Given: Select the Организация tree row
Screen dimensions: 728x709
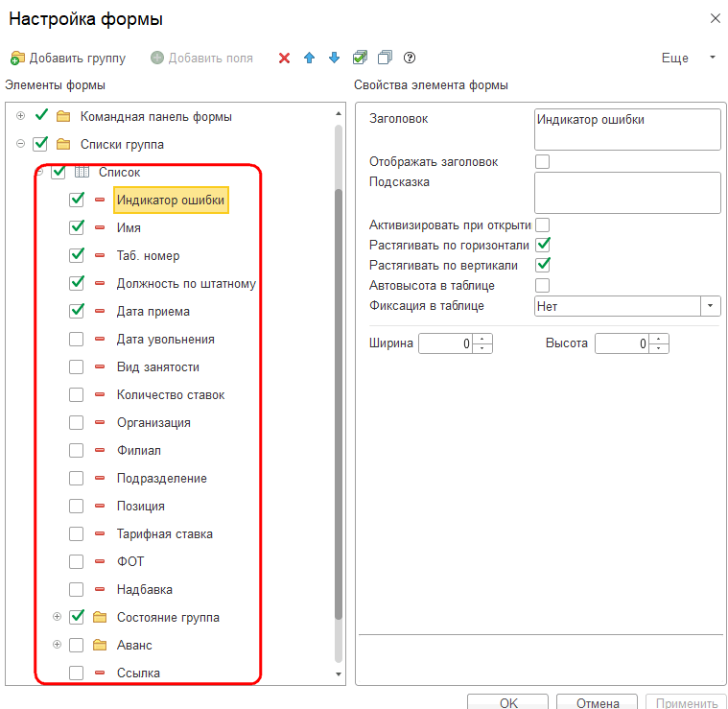Looking at the screenshot, I should tap(153, 423).
